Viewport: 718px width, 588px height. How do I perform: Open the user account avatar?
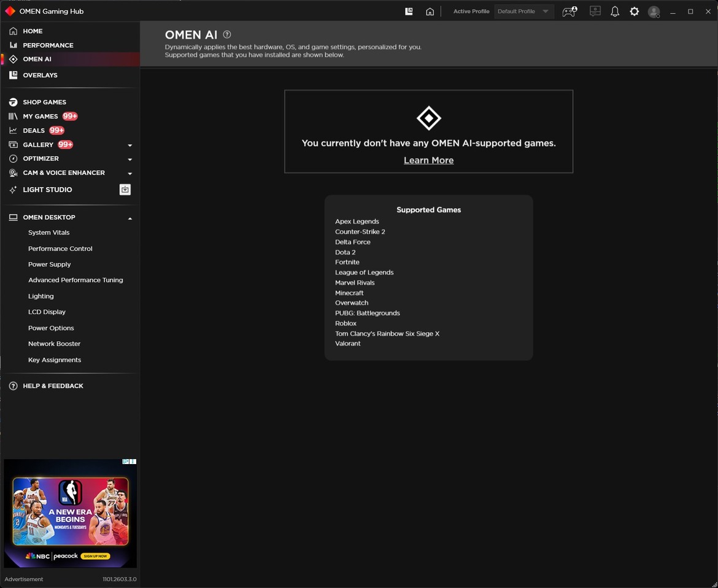tap(654, 12)
